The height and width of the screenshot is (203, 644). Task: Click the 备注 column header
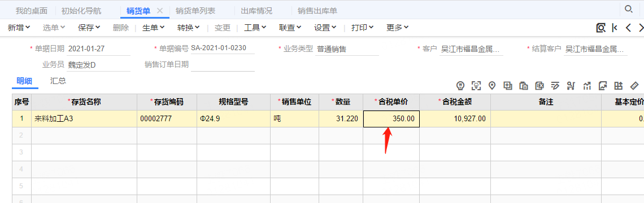point(546,101)
